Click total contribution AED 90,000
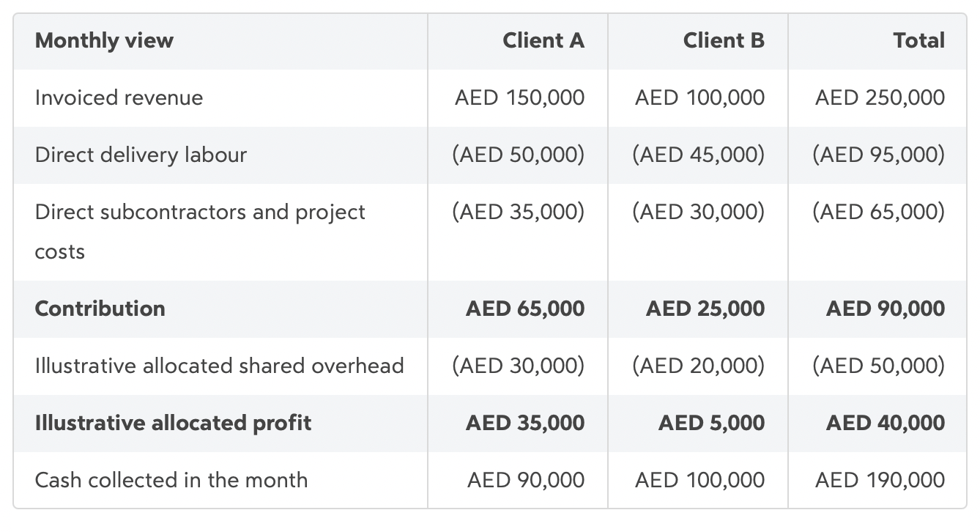The width and height of the screenshot is (980, 532). point(886,309)
